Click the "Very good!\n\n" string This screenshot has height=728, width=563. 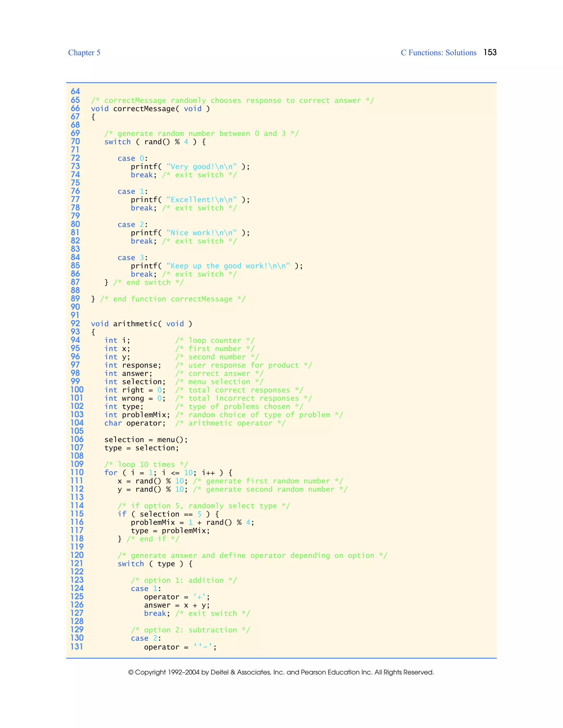pos(202,167)
